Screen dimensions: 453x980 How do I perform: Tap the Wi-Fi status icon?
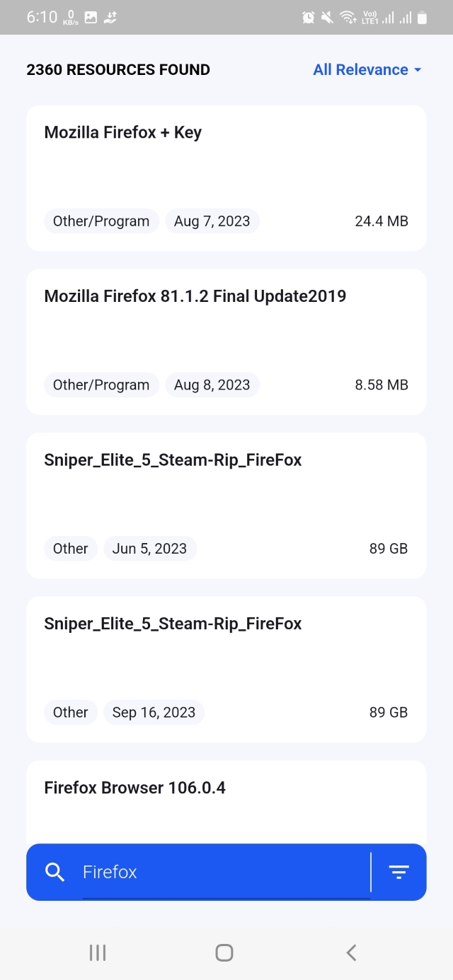[x=348, y=18]
